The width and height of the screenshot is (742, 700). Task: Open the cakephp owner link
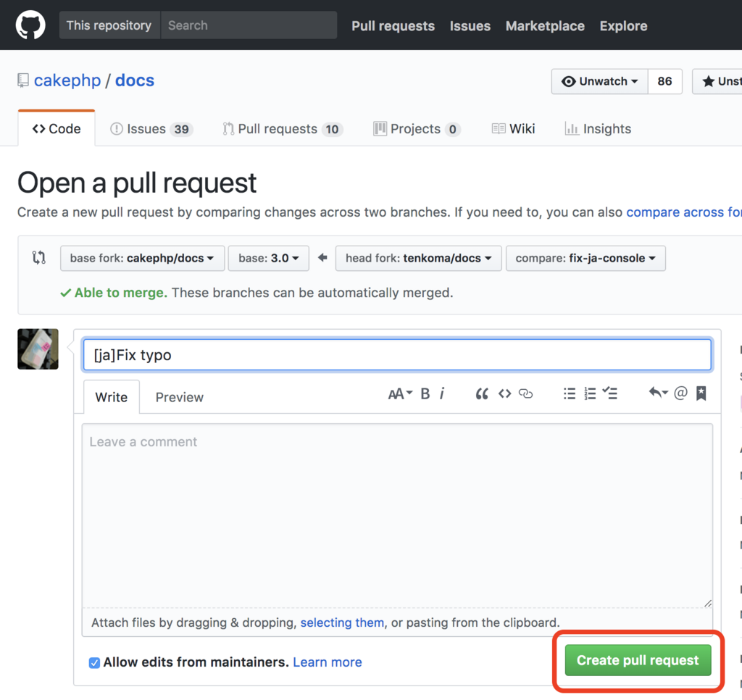[67, 80]
